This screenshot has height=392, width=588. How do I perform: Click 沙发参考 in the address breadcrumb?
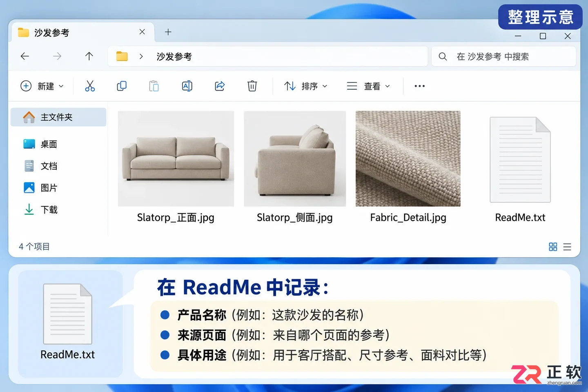click(174, 56)
